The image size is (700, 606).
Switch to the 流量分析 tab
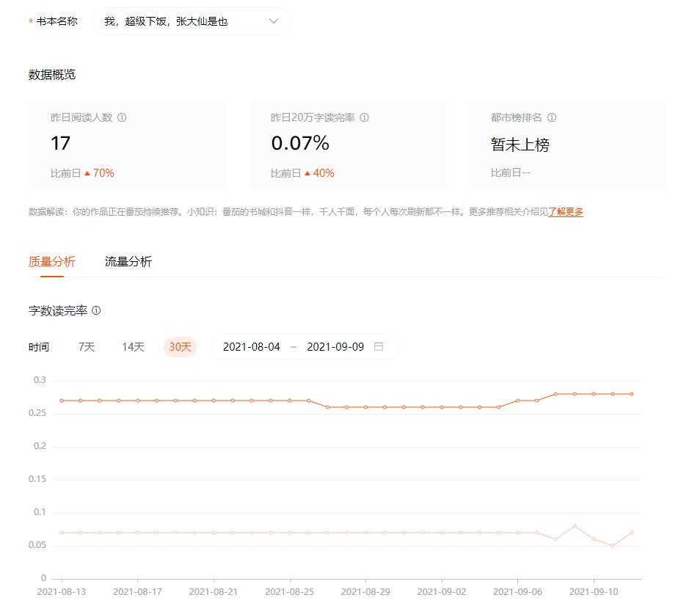(129, 261)
